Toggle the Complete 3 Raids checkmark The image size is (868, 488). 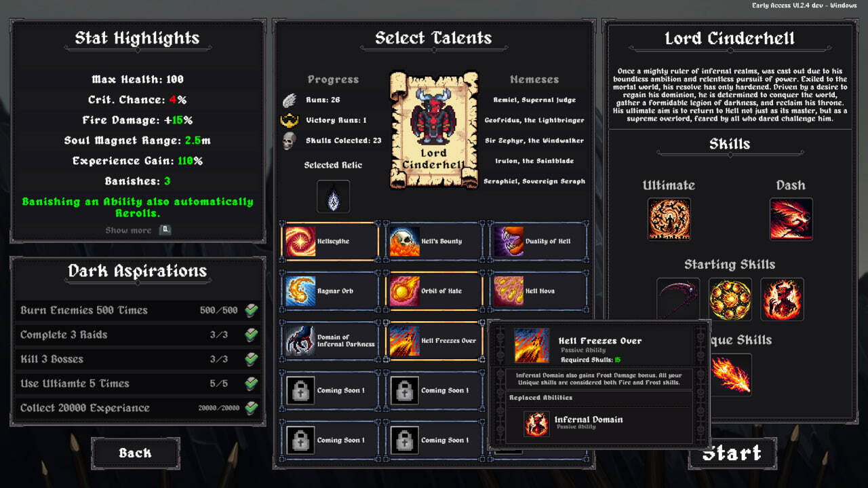coord(252,335)
